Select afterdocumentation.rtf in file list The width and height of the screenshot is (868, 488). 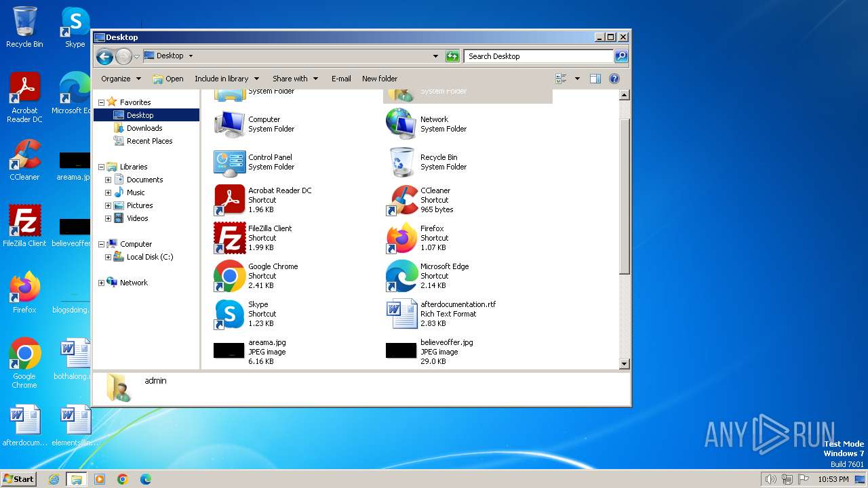point(441,314)
